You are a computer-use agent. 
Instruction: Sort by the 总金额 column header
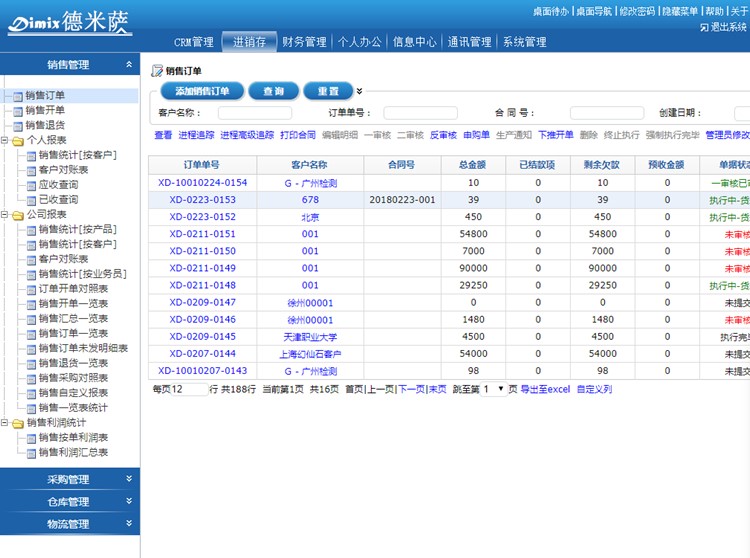[x=473, y=165]
